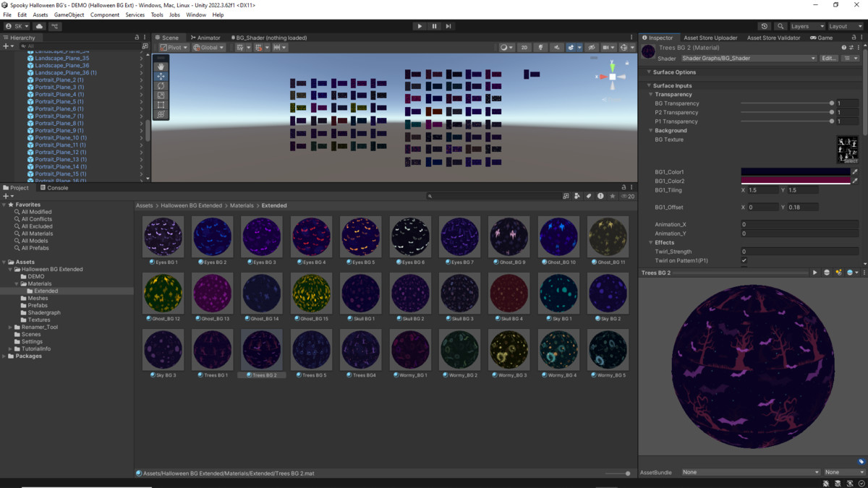The image size is (868, 488).
Task: Select the Hand view tool in Scene
Action: [161, 67]
